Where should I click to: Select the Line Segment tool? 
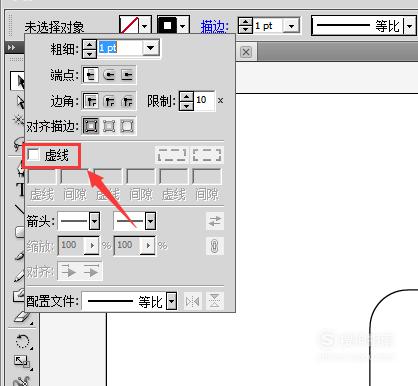tap(20, 209)
